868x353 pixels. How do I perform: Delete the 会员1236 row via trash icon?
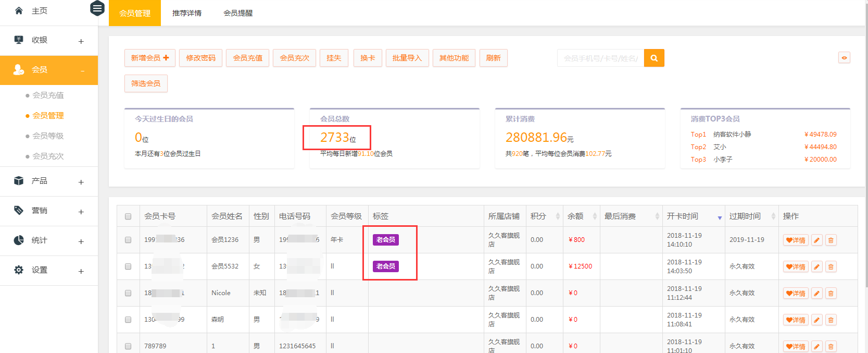[x=831, y=240]
